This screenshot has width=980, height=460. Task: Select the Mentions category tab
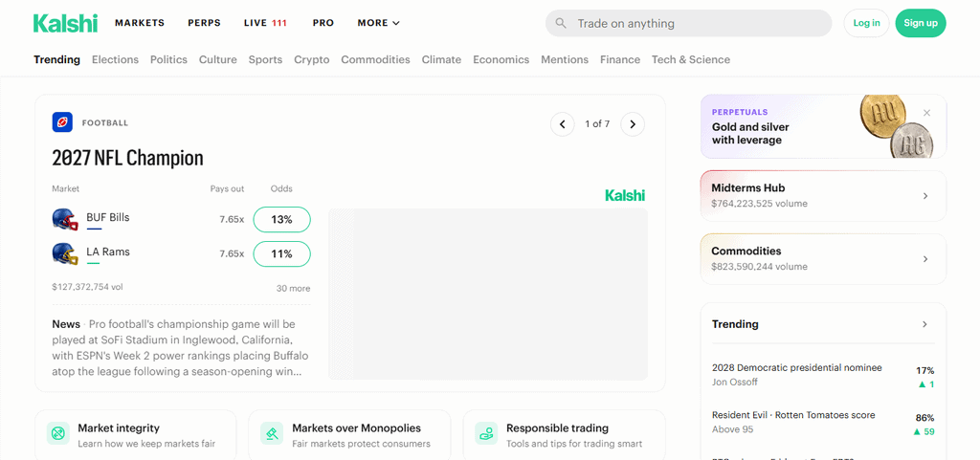pos(565,60)
